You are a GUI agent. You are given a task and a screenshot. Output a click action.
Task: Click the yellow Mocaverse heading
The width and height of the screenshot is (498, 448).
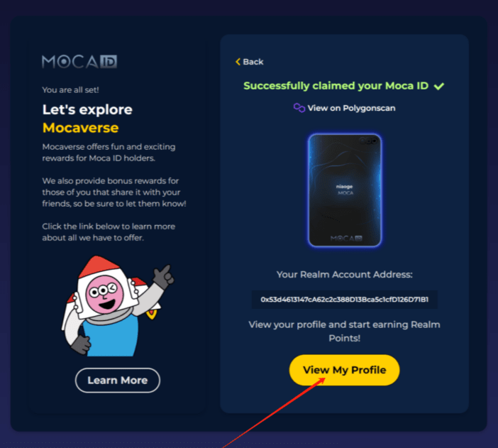pyautogui.click(x=81, y=128)
